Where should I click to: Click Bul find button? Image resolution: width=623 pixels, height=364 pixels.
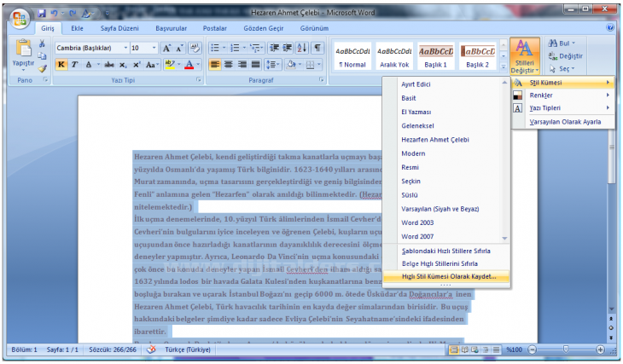tap(562, 43)
